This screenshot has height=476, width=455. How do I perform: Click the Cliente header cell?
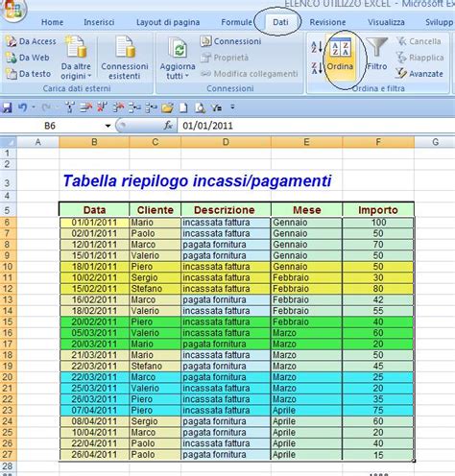point(156,210)
